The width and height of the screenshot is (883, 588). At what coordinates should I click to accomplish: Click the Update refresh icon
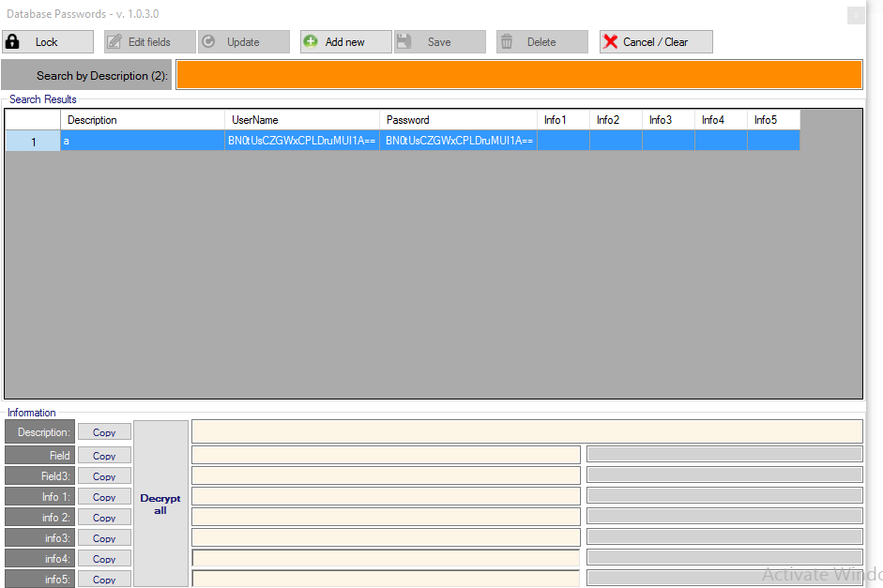tap(208, 42)
